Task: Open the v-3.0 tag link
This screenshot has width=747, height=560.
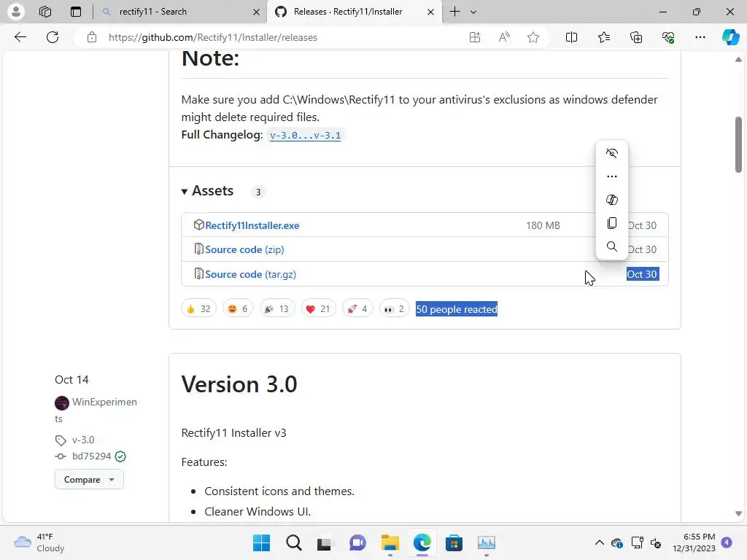Action: point(83,440)
